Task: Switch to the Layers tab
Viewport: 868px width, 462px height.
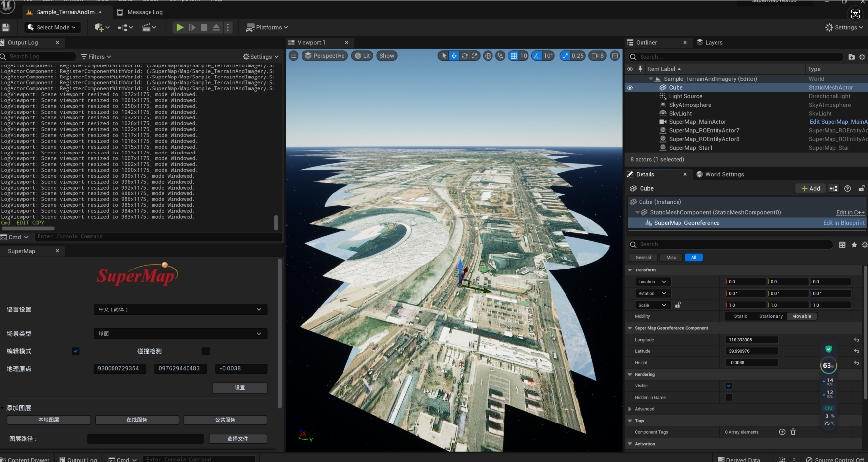Action: [710, 43]
